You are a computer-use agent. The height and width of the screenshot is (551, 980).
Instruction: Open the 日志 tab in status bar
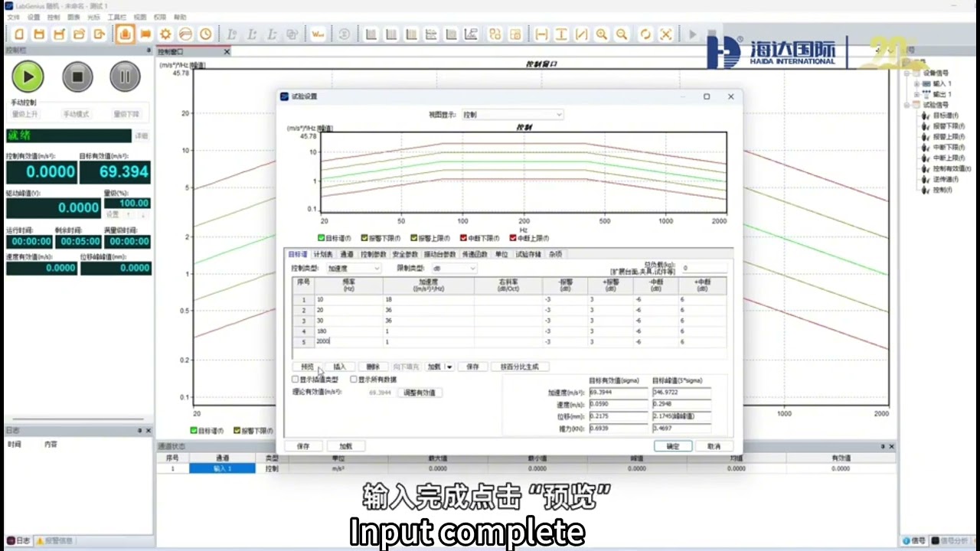click(x=19, y=540)
